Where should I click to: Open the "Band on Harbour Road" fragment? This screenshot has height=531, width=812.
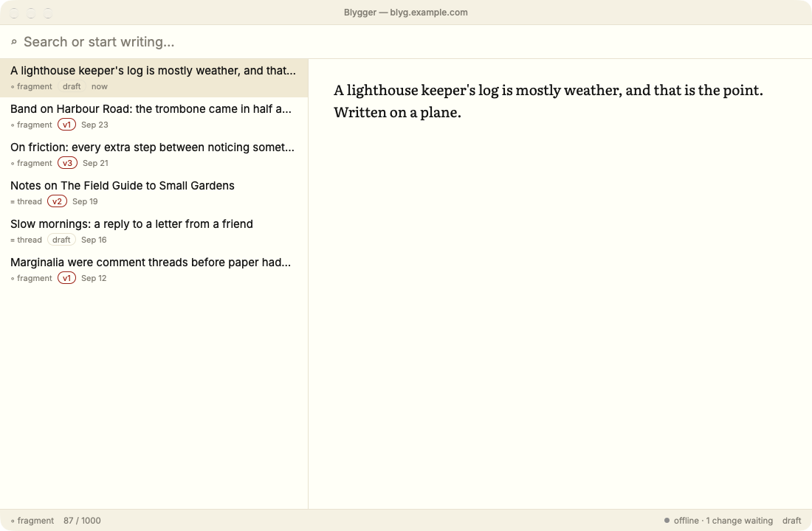coord(154,117)
